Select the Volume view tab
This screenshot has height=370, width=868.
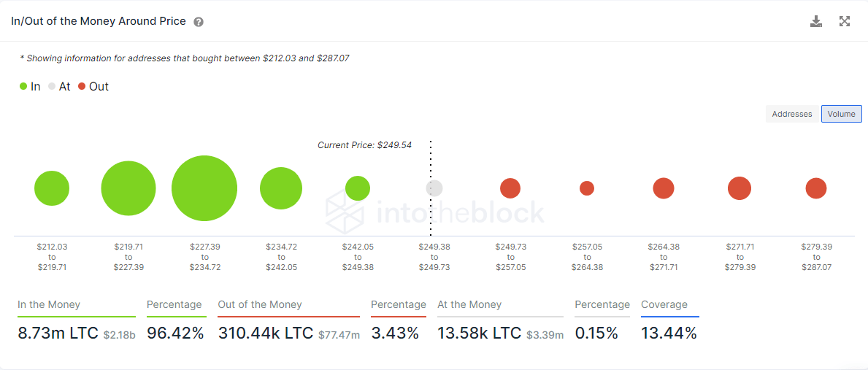click(x=842, y=114)
